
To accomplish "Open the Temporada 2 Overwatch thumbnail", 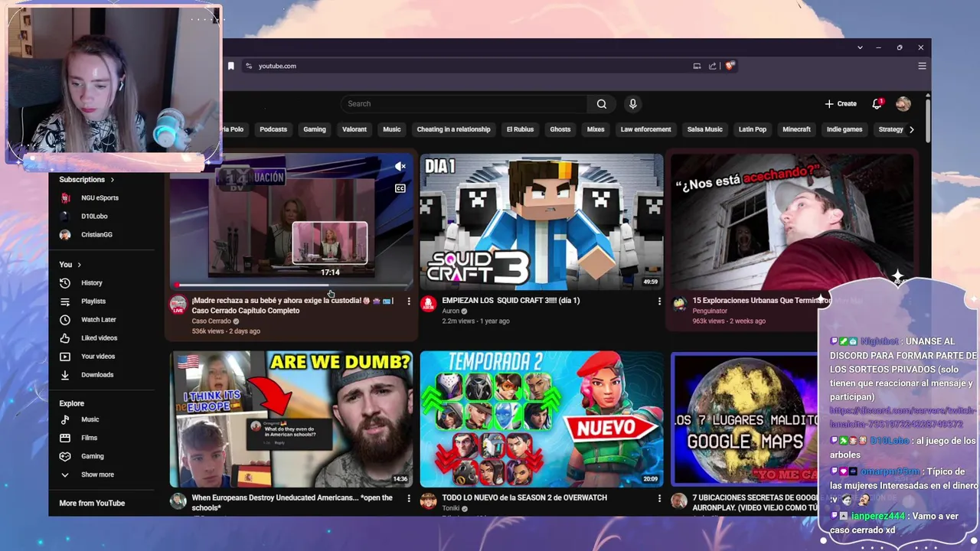I will coord(542,419).
